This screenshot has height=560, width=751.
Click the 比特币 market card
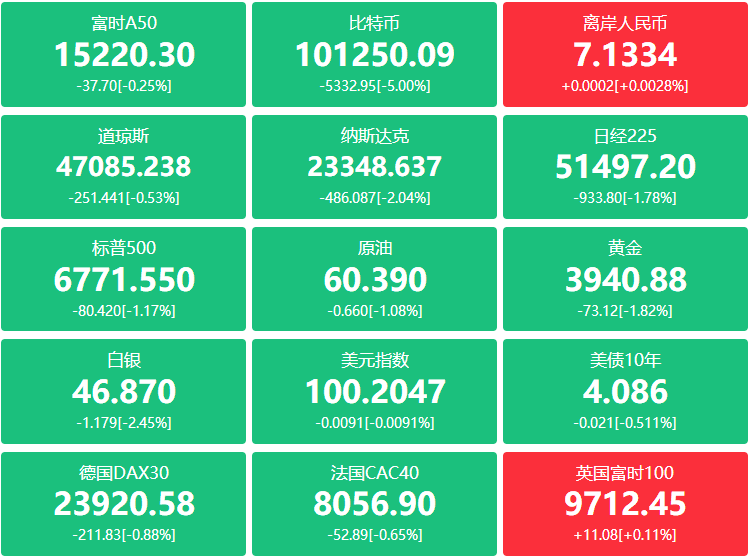click(x=374, y=54)
